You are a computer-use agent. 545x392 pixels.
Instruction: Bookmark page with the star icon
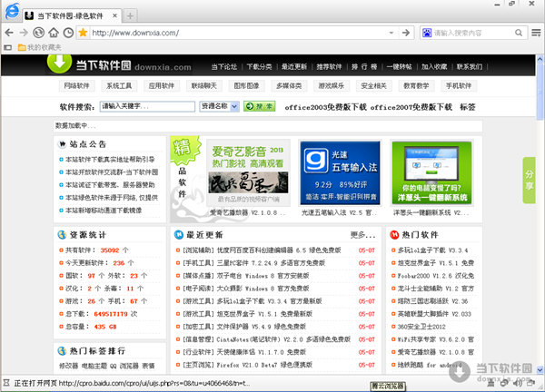[82, 34]
